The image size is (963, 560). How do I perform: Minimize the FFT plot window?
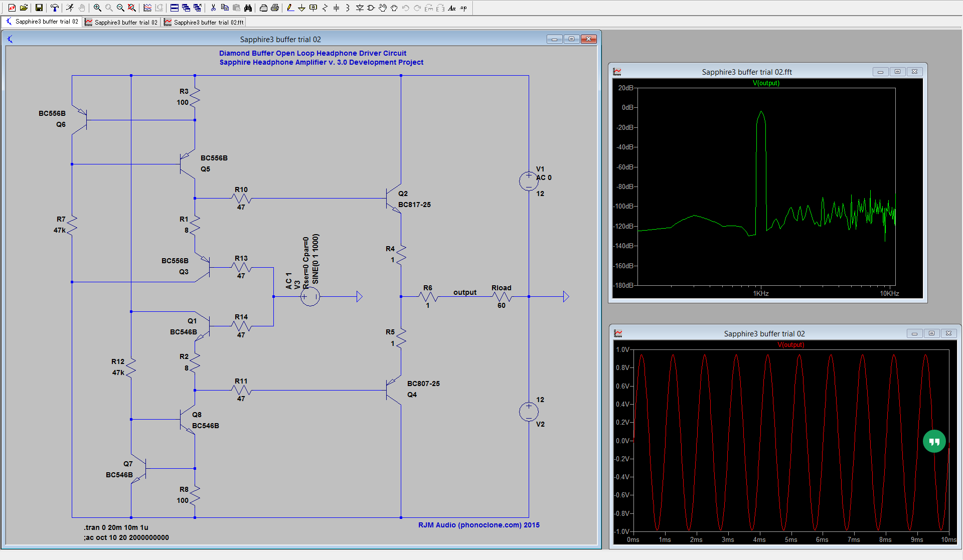coord(880,72)
